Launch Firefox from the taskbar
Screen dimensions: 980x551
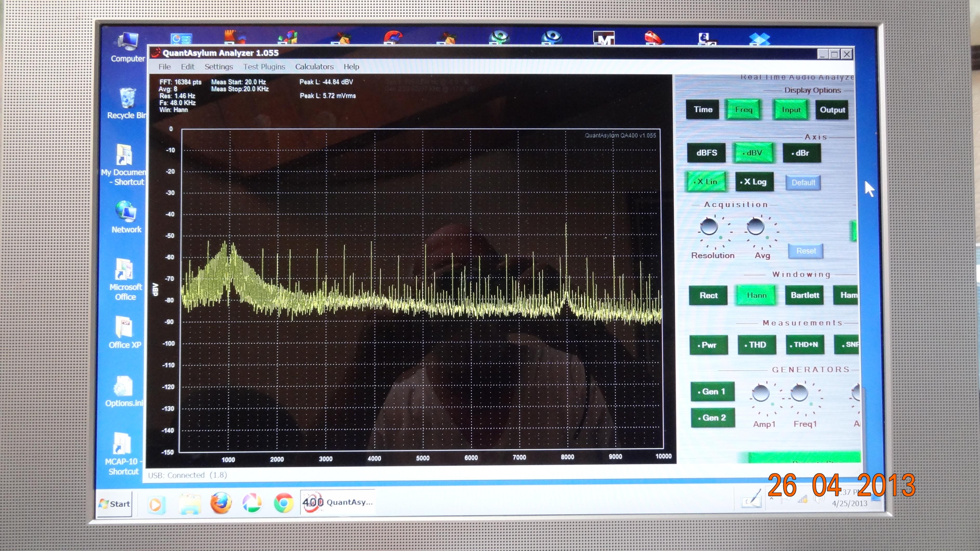[221, 503]
